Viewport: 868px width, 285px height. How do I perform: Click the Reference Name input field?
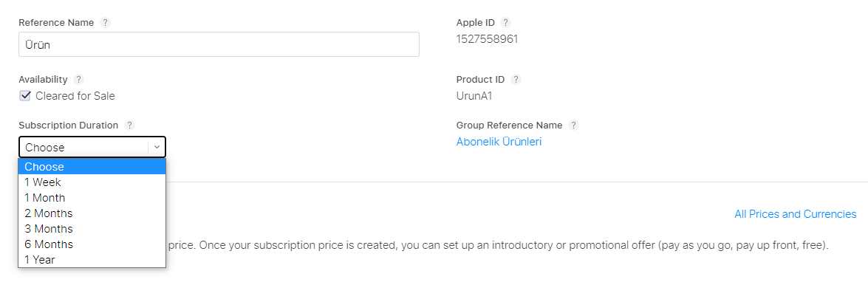(219, 44)
